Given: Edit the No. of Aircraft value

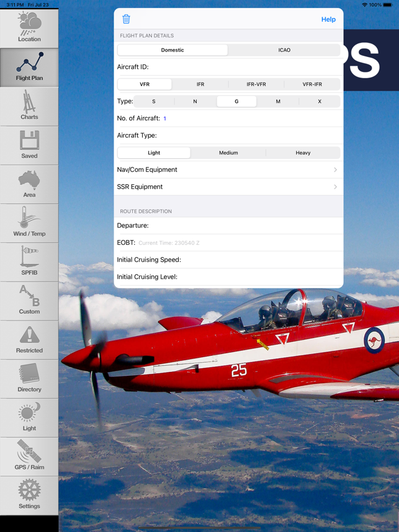Looking at the screenshot, I should [x=164, y=118].
